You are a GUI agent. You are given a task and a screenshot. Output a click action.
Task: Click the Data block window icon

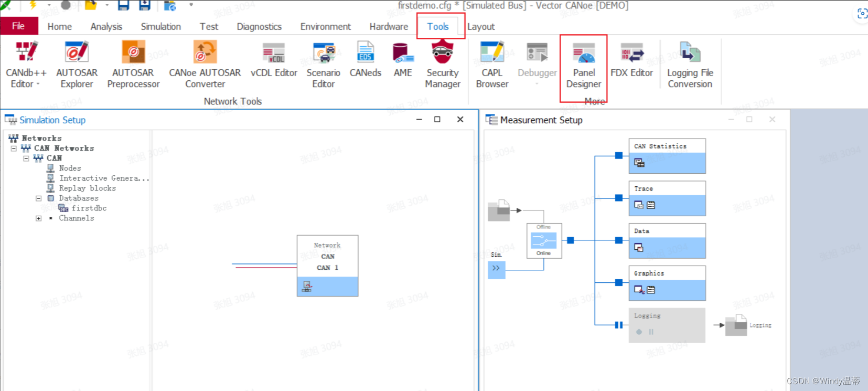point(639,247)
